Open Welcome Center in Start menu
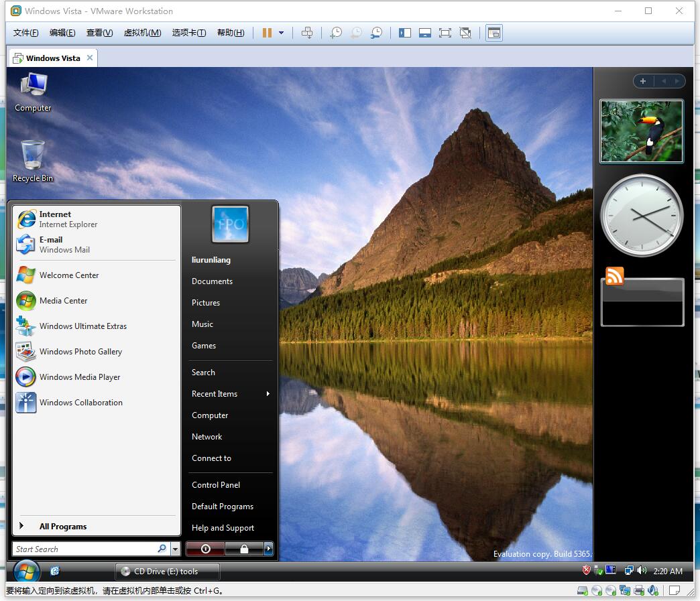The image size is (700, 601). pyautogui.click(x=97, y=275)
